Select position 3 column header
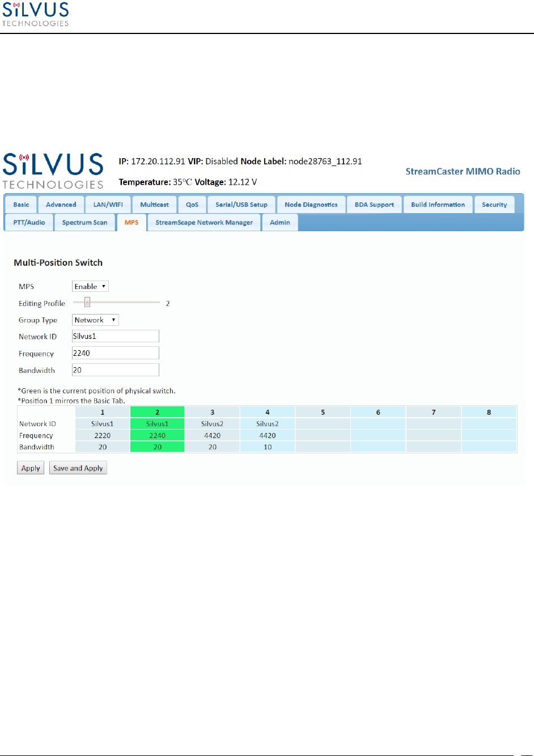 pyautogui.click(x=213, y=412)
